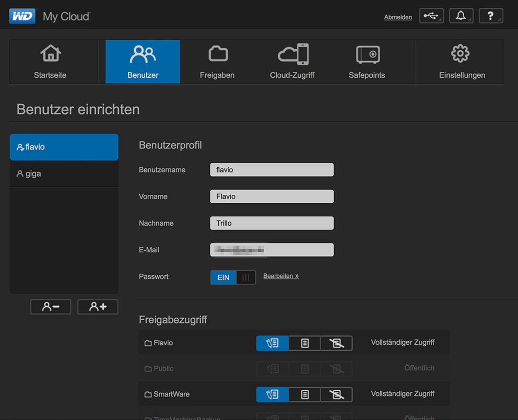Screen dimensions: 518x420
Task: Click the 'Öffentlich' label for Public
Action: [419, 368]
